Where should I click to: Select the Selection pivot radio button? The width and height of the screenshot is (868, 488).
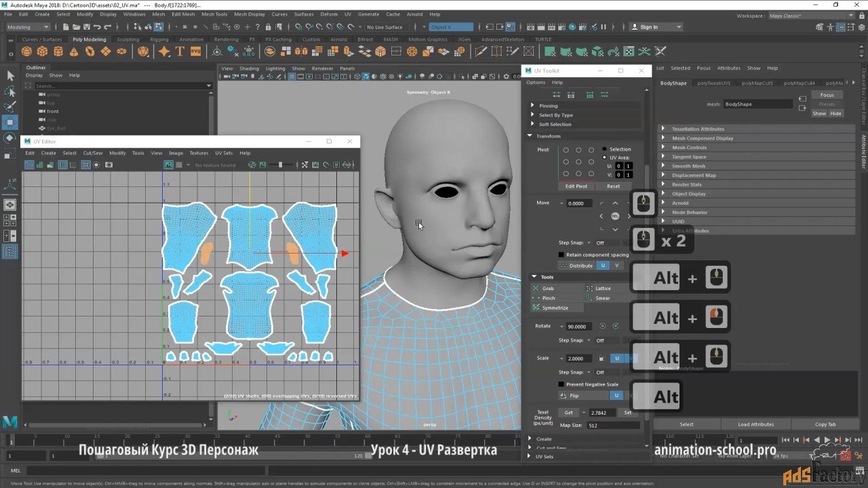click(x=605, y=149)
